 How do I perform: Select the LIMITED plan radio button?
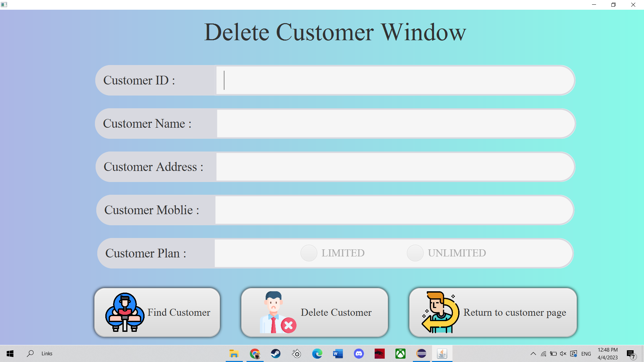[309, 253]
